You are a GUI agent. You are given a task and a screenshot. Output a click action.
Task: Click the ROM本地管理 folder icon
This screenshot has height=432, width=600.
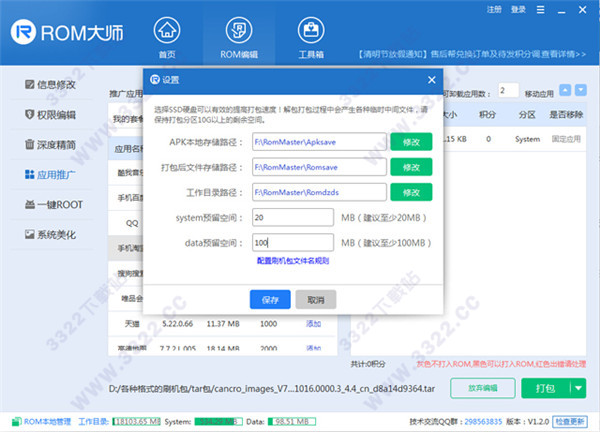[x=16, y=422]
